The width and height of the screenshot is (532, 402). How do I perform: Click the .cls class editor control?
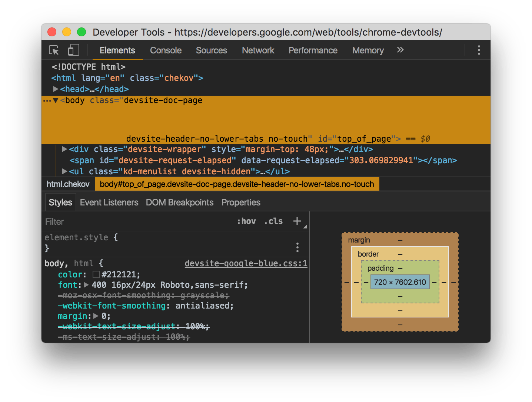click(x=273, y=221)
